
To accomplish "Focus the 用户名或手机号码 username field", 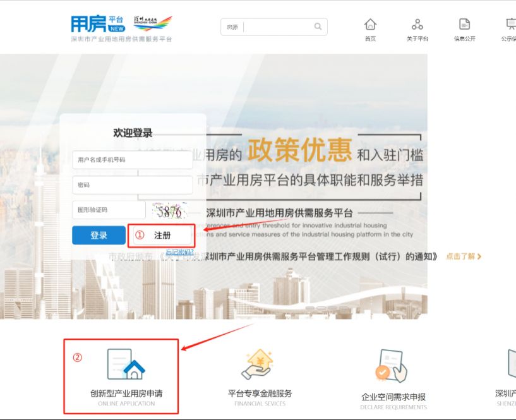I will coord(132,160).
